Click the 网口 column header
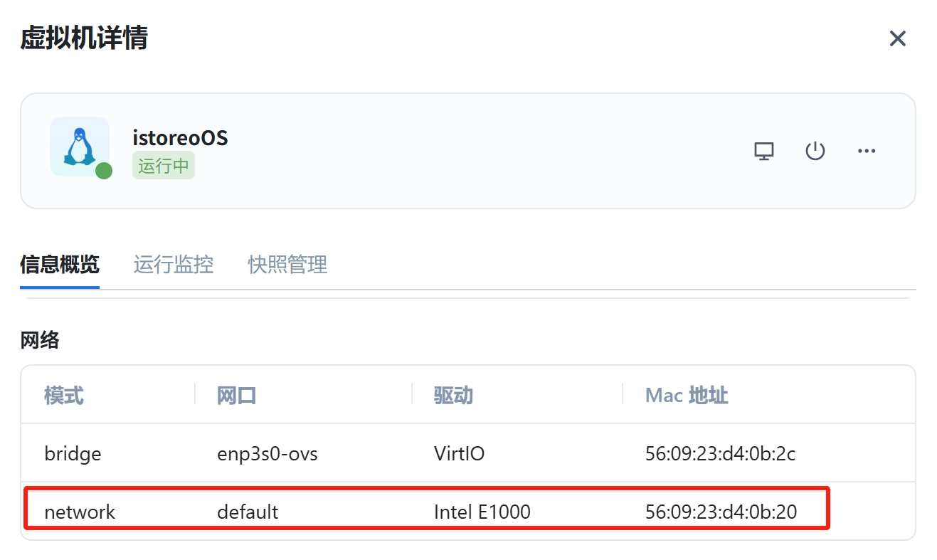Screen dimensions: 937x560 click(x=236, y=395)
